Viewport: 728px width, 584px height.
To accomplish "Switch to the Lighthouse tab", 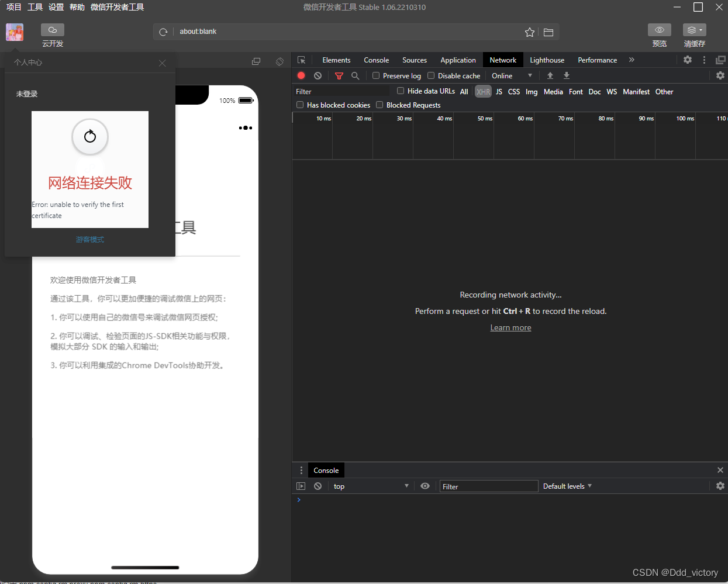I will click(x=547, y=60).
